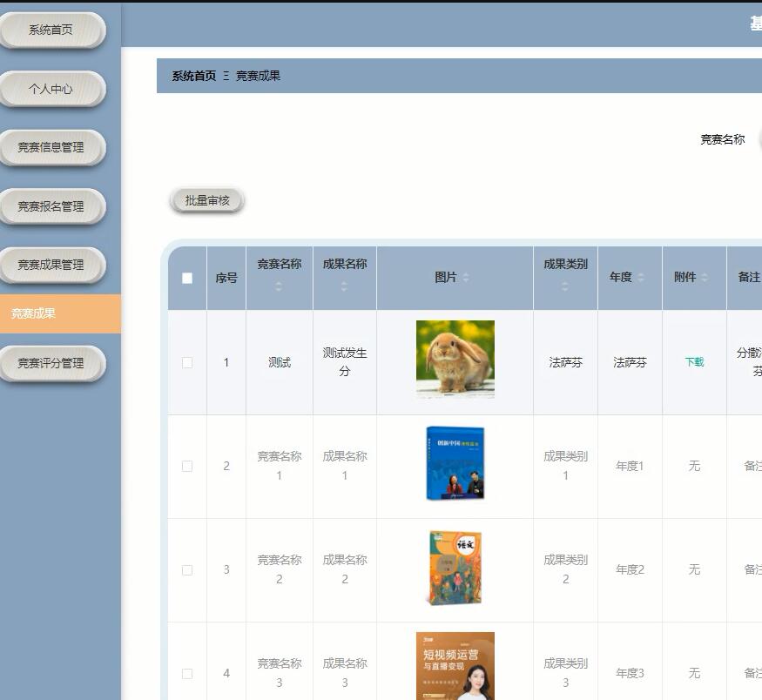Expand 竞赛评分管理 in the sidebar
Viewport: 762px width, 700px height.
pyautogui.click(x=51, y=363)
